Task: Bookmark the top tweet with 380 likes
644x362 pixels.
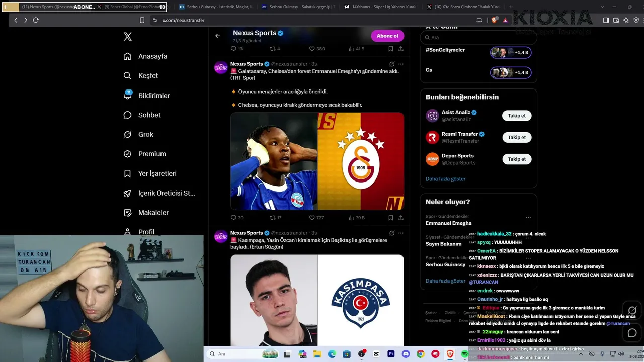Action: pos(390,49)
